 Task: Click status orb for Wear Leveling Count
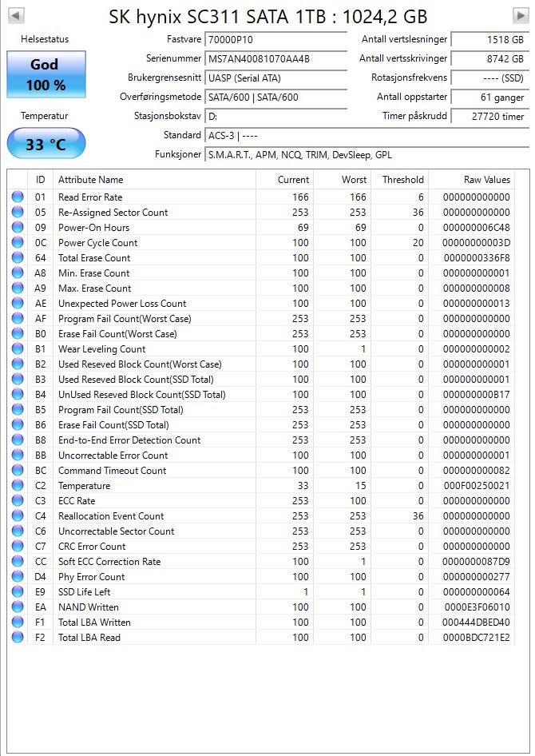(x=18, y=348)
